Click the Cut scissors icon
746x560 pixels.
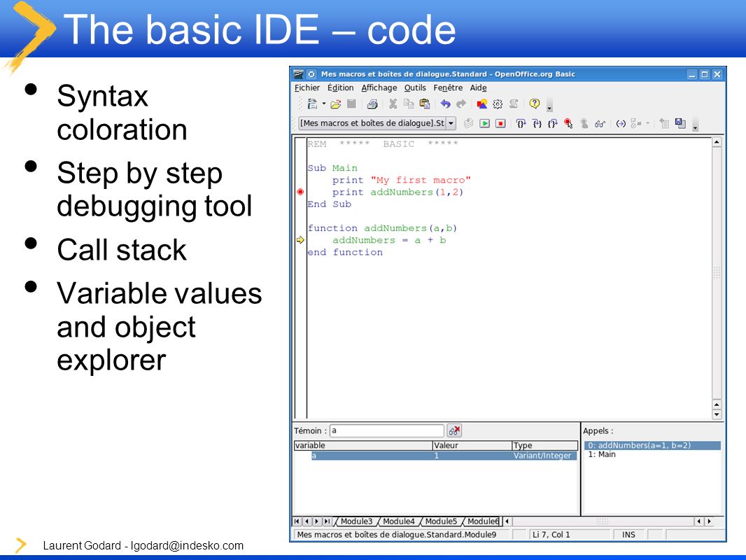tap(393, 104)
